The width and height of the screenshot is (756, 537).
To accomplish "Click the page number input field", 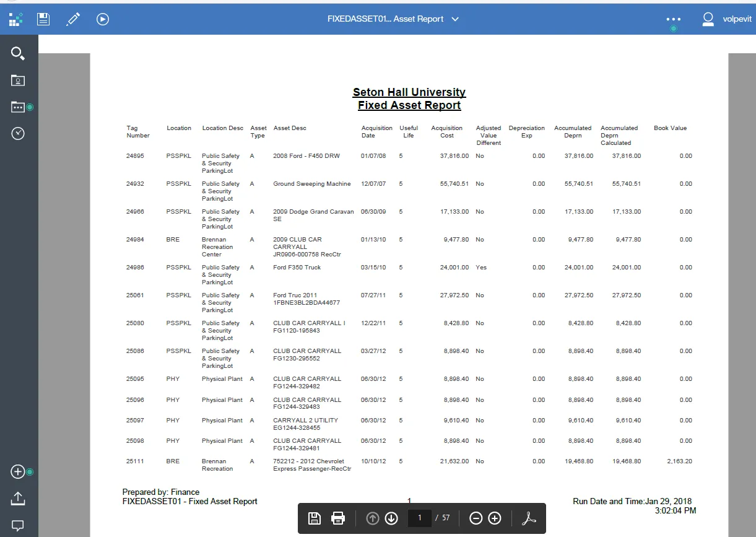I will [x=420, y=518].
